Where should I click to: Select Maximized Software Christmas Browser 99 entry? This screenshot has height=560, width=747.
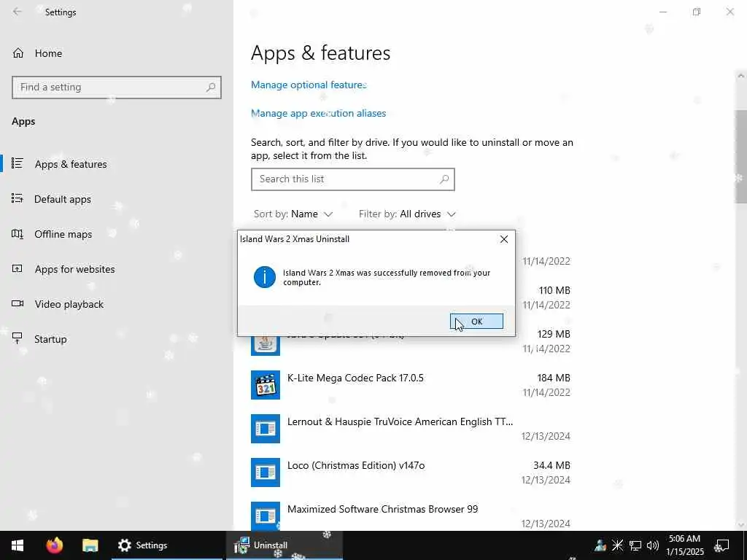(x=411, y=516)
